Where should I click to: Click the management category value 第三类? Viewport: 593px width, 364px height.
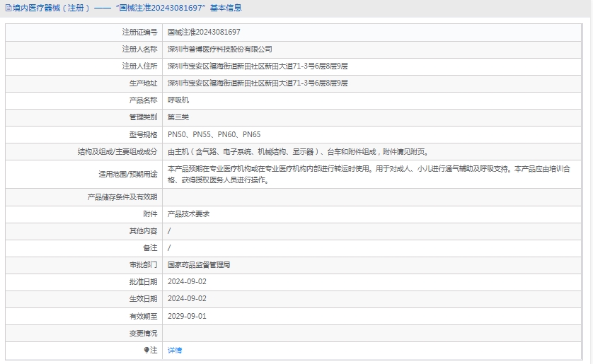[x=178, y=117]
